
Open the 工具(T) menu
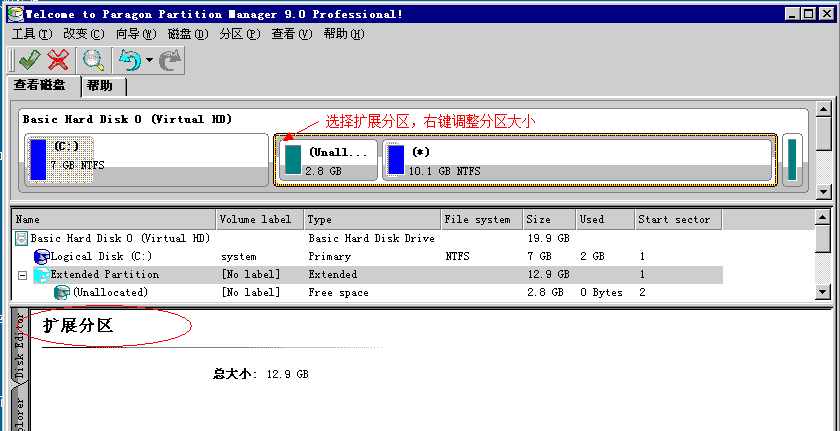31,34
